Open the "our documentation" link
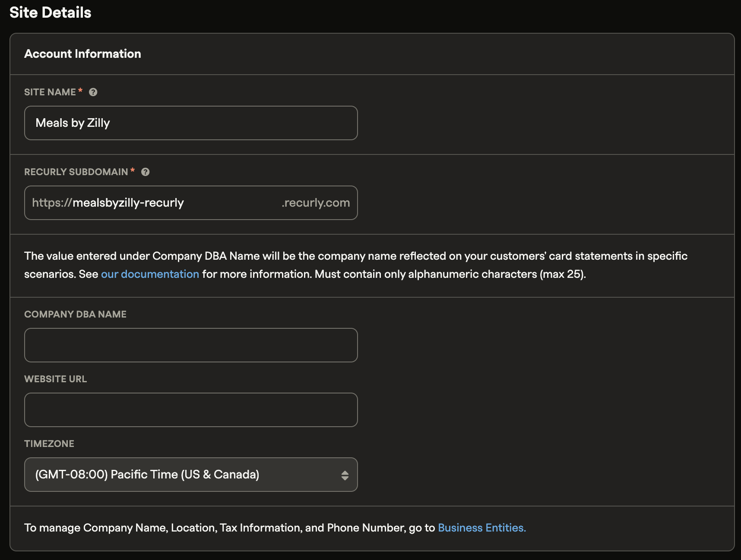Screen dimensions: 741x560 point(150,274)
